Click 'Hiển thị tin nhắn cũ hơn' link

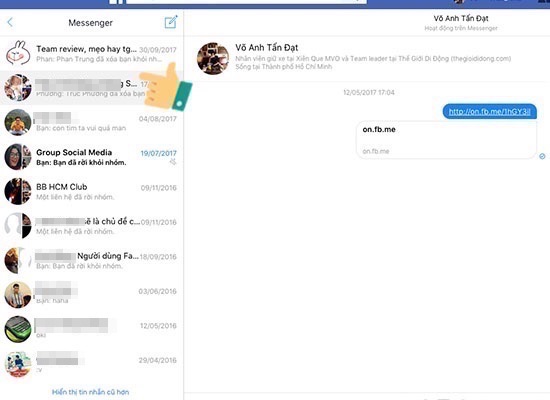pyautogui.click(x=90, y=392)
